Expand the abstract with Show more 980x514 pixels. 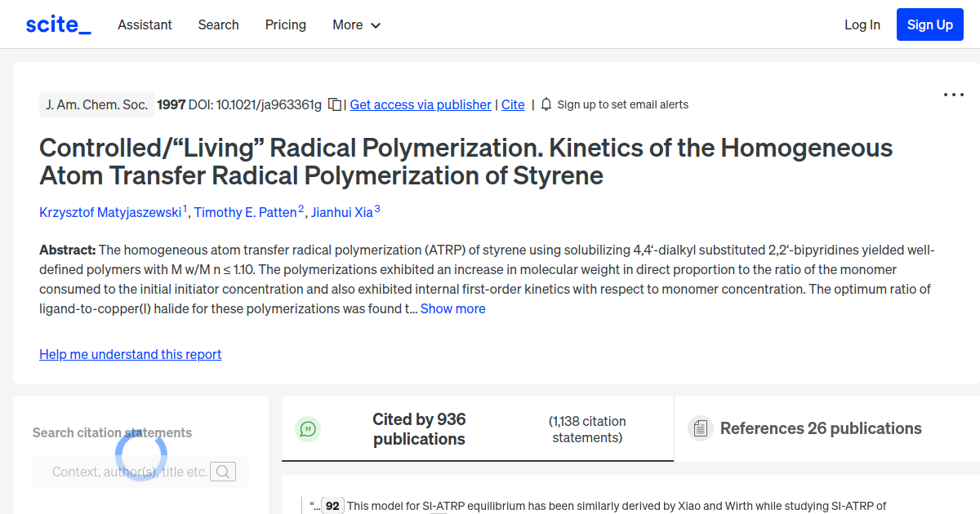click(452, 308)
